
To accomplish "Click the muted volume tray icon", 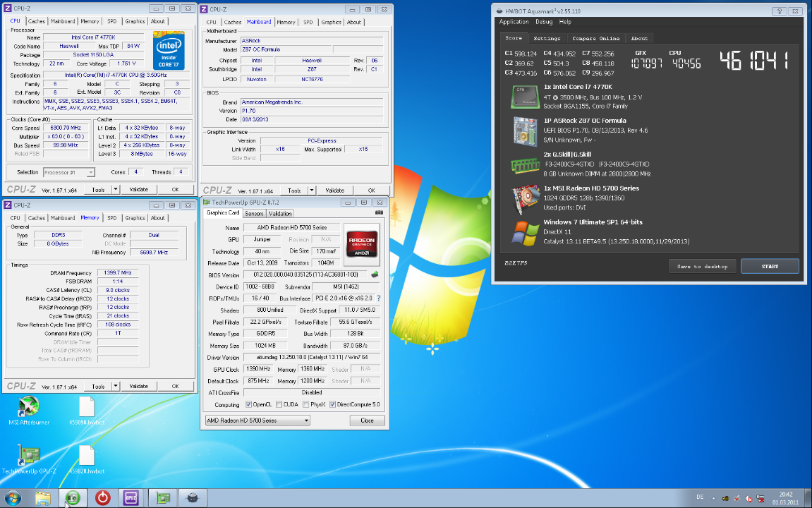I will click(x=749, y=499).
